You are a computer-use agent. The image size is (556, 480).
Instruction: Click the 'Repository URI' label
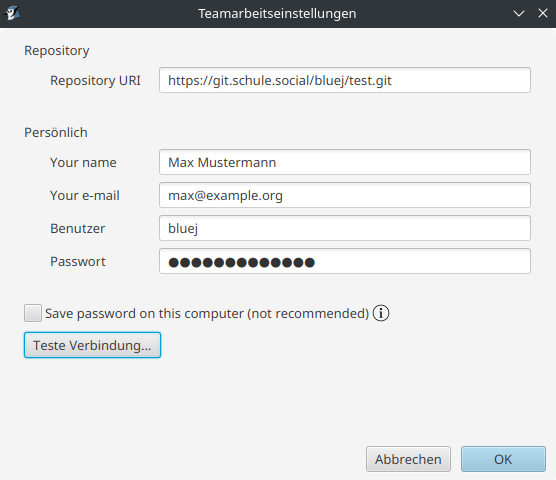95,80
